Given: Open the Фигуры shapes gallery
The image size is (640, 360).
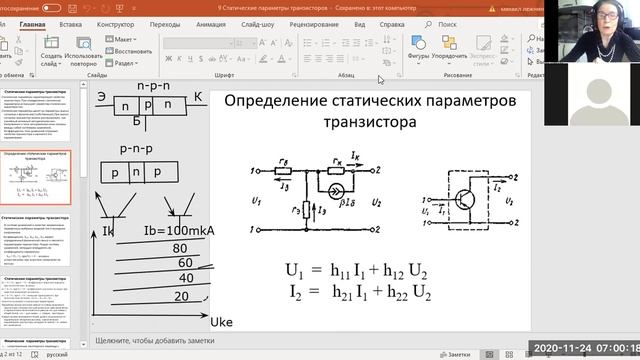Looking at the screenshot, I should [x=418, y=50].
